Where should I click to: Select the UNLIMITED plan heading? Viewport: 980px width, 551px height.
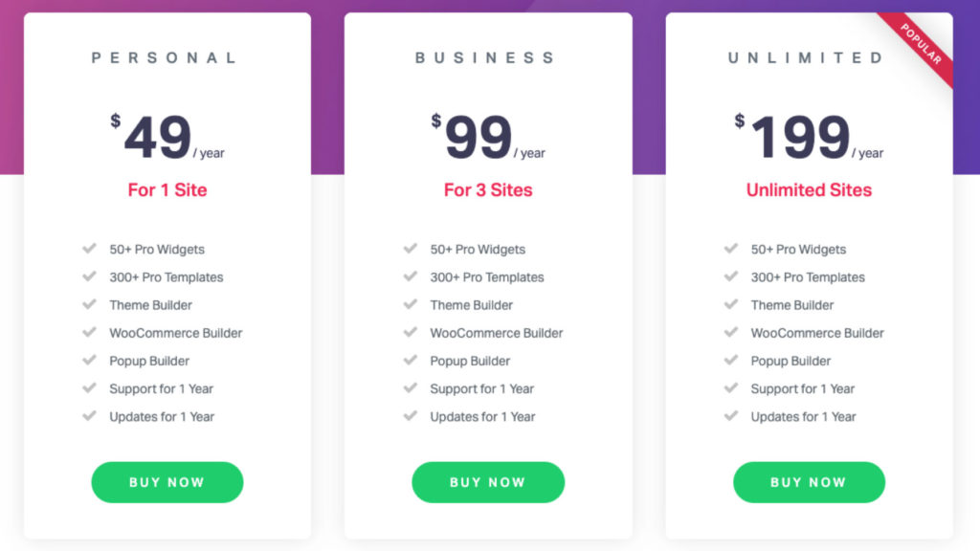(x=806, y=58)
